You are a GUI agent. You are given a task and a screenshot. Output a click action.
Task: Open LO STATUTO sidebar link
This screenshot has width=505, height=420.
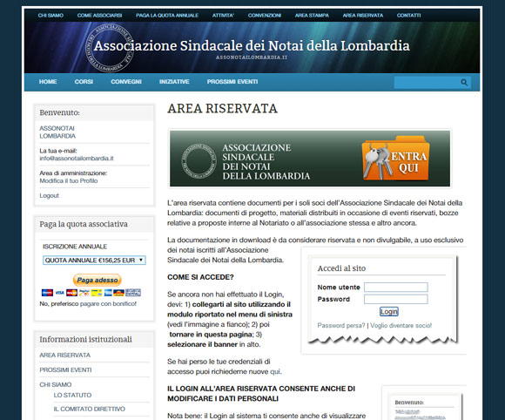(x=72, y=396)
